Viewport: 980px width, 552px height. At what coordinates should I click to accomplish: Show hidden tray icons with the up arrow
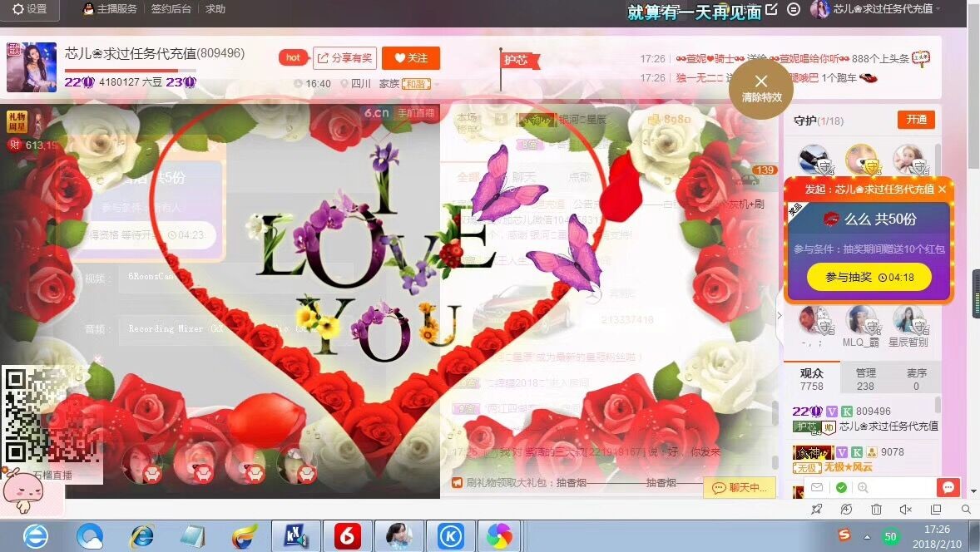(867, 537)
